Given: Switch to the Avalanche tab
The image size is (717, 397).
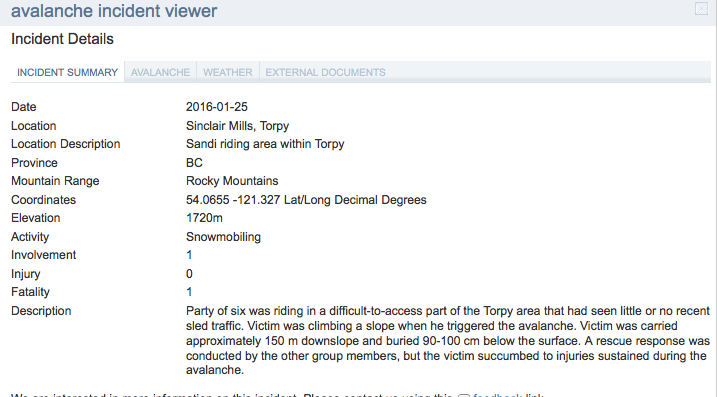Looking at the screenshot, I should point(161,72).
